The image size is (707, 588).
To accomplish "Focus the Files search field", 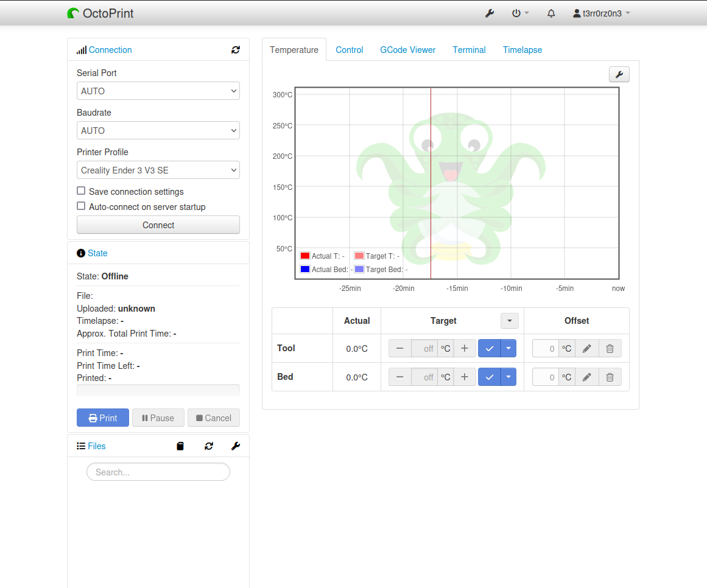I will coord(158,472).
